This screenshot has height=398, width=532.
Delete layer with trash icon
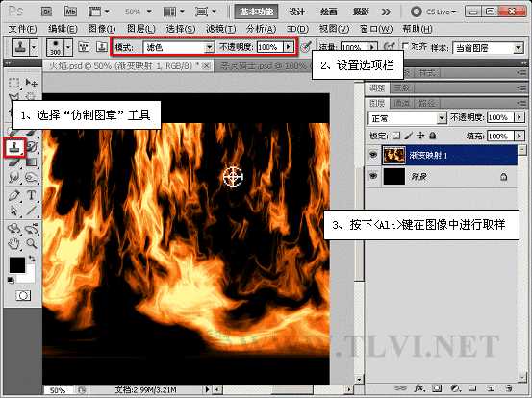(x=508, y=387)
